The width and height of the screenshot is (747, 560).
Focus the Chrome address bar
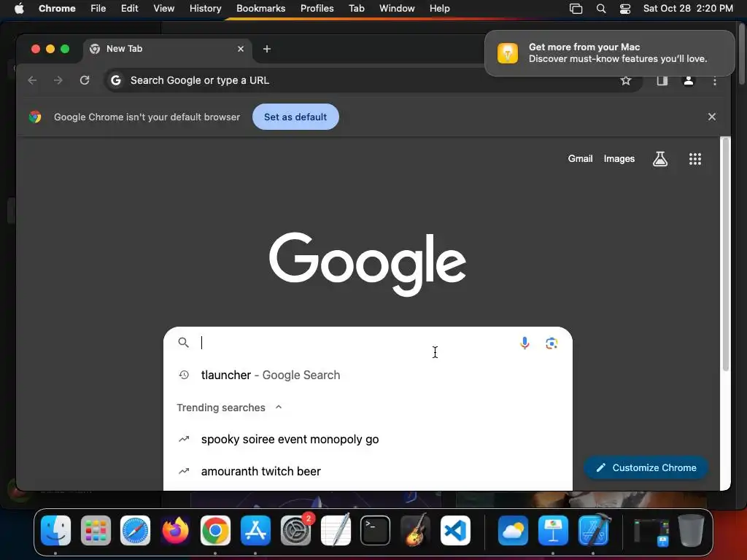click(x=371, y=80)
